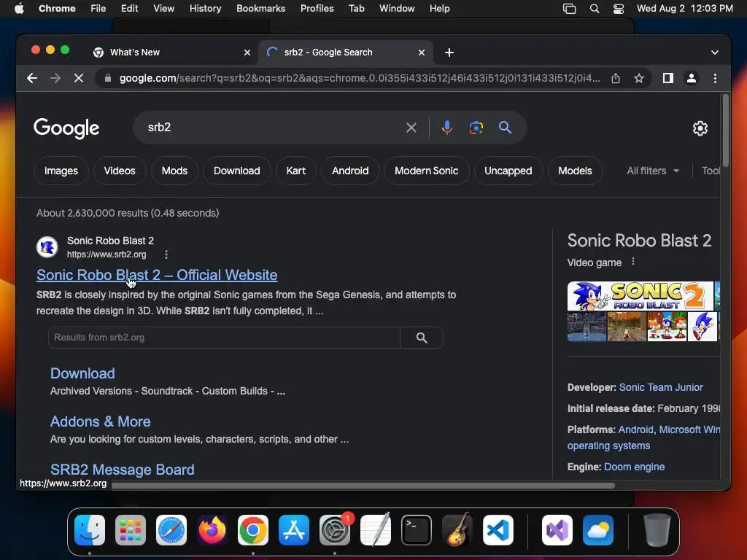This screenshot has width=747, height=560.
Task: Select the Models filter chip
Action: (575, 171)
